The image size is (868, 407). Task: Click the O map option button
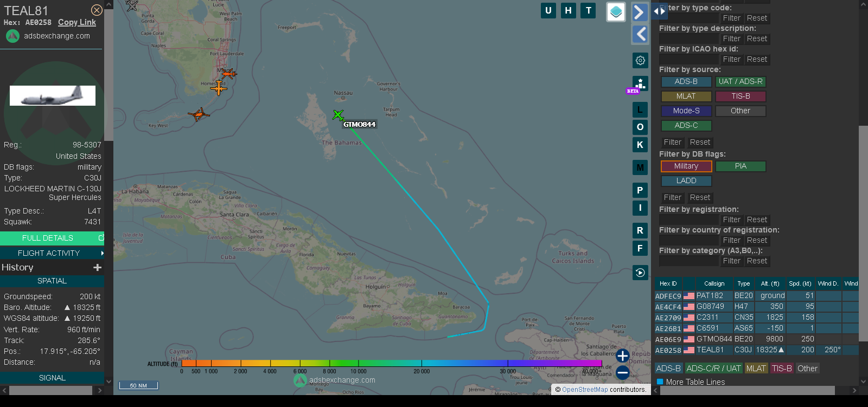[x=640, y=127]
